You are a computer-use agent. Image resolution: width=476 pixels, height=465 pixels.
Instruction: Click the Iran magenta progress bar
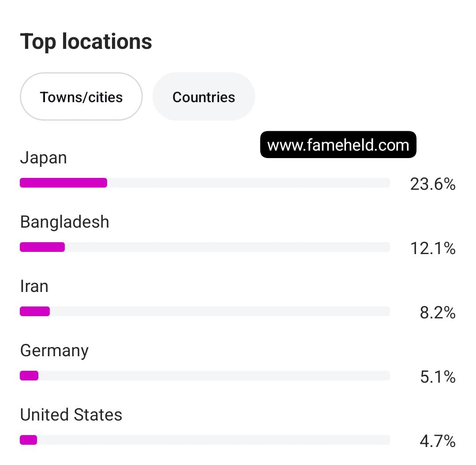(35, 311)
